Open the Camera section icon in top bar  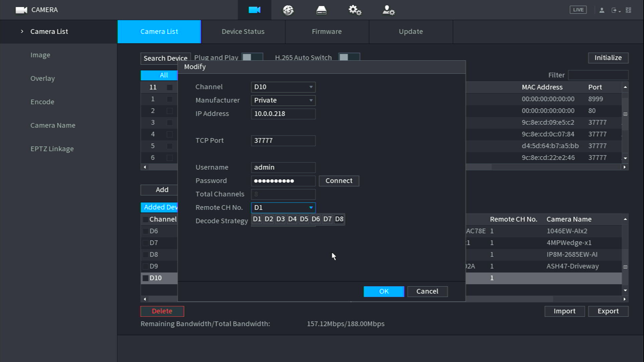(x=255, y=10)
